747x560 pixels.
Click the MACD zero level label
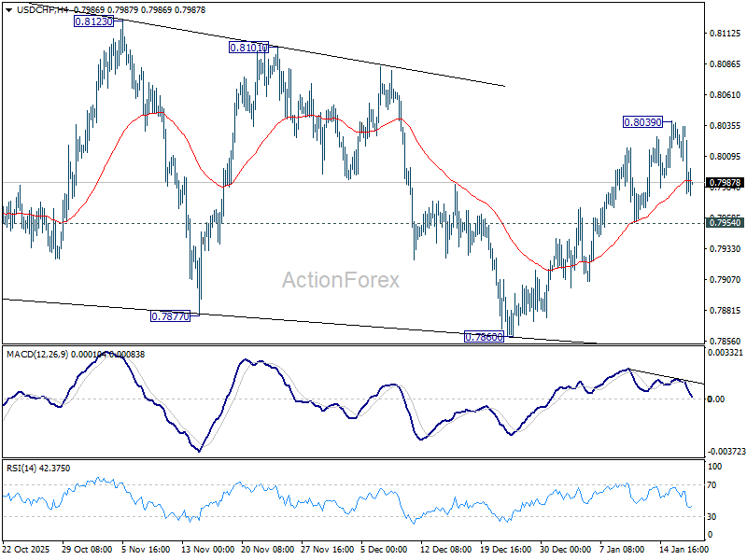716,399
